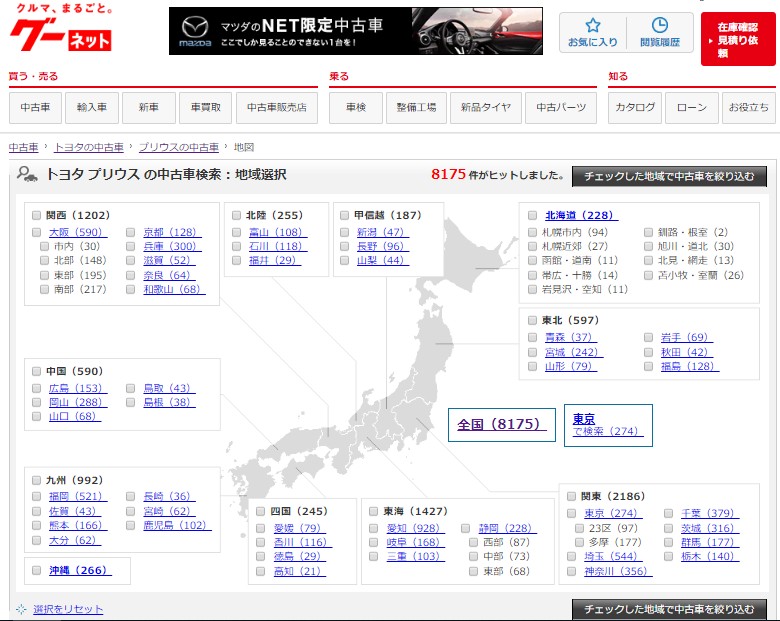Select the 東京 checkbox in 関東
This screenshot has height=621, width=780.
pyautogui.click(x=572, y=514)
